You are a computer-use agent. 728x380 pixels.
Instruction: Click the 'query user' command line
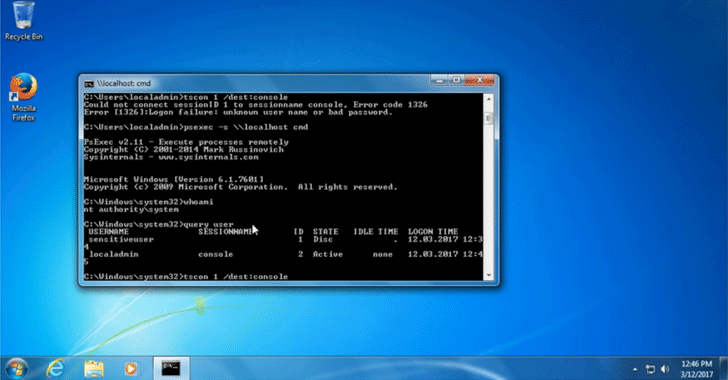159,224
